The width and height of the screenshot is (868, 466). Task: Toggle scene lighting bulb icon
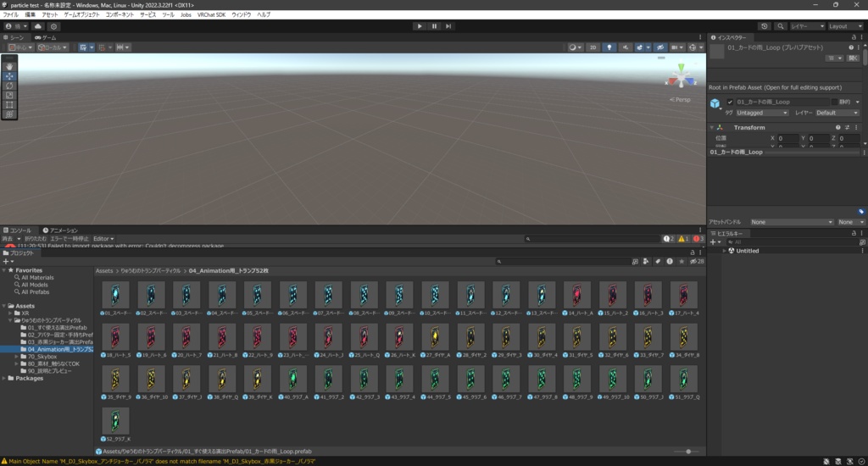click(609, 47)
